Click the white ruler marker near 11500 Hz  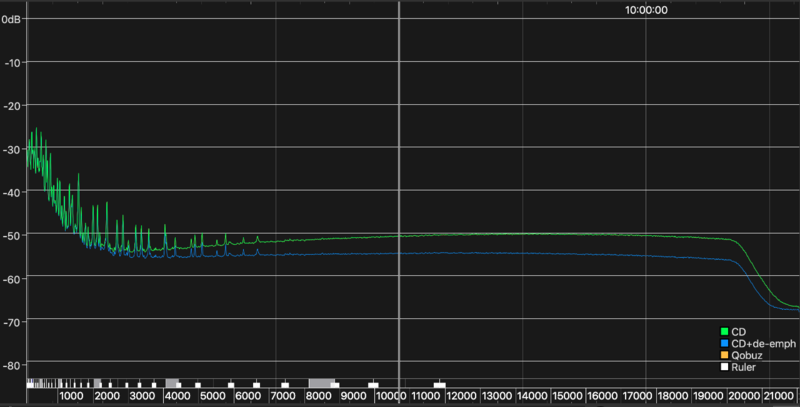(439, 384)
